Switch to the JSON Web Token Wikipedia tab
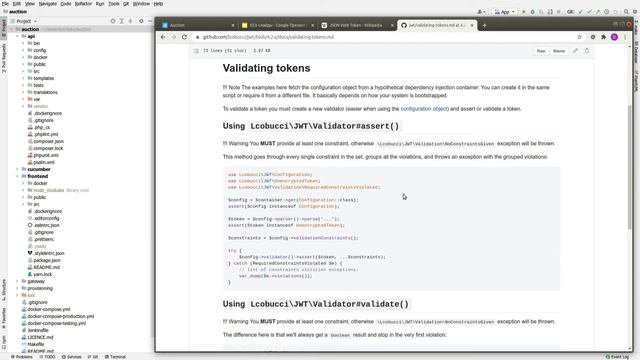 tap(357, 25)
